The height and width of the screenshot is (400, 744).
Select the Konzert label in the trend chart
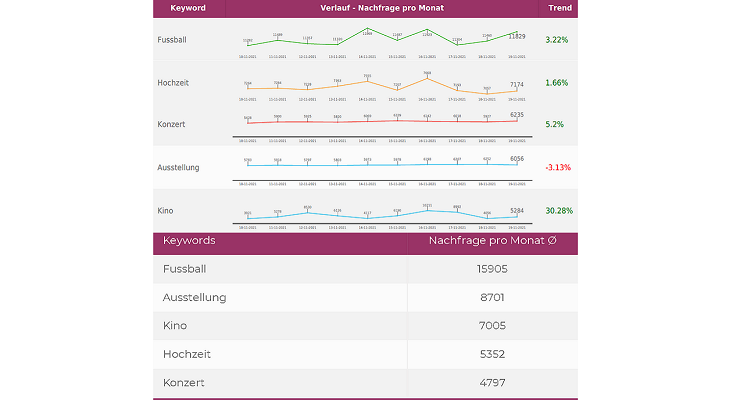[171, 124]
